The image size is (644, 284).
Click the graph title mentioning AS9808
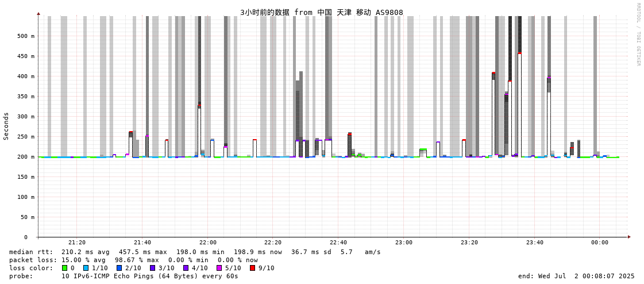pyautogui.click(x=322, y=12)
